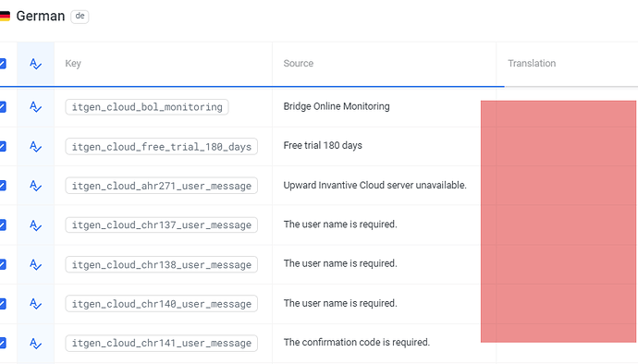638x364 pixels.
Task: Click the Key column header
Action: pyautogui.click(x=73, y=64)
